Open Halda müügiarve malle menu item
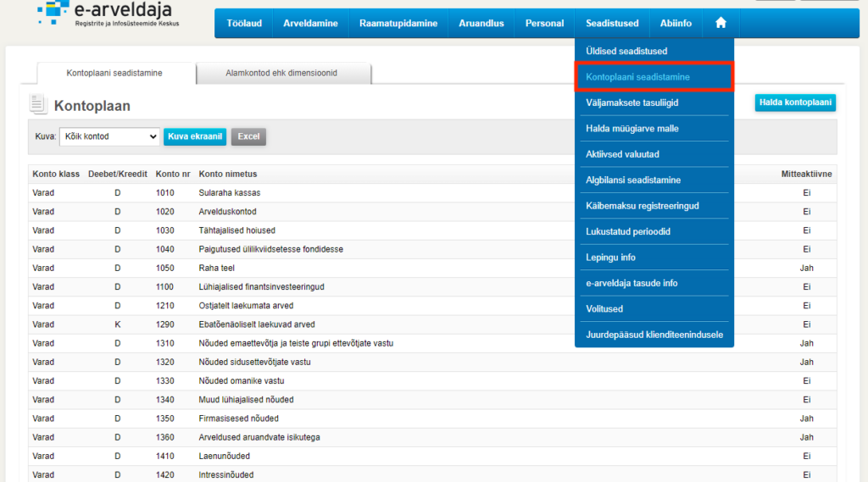The width and height of the screenshot is (868, 482). coord(632,129)
